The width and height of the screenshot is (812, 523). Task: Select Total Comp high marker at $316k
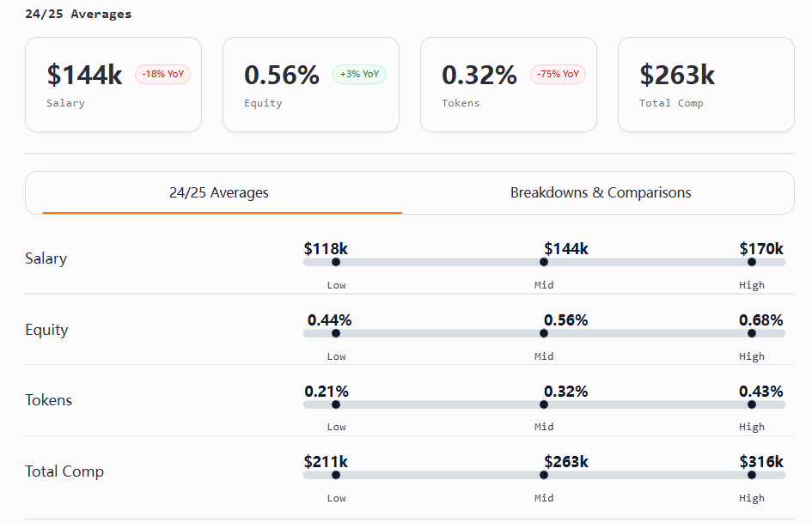(752, 475)
